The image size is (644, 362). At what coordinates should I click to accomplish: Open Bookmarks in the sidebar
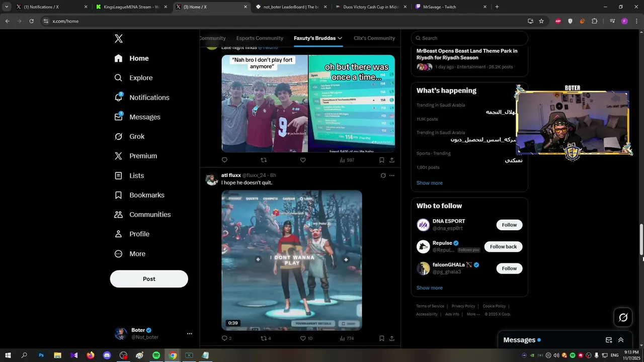pyautogui.click(x=139, y=195)
